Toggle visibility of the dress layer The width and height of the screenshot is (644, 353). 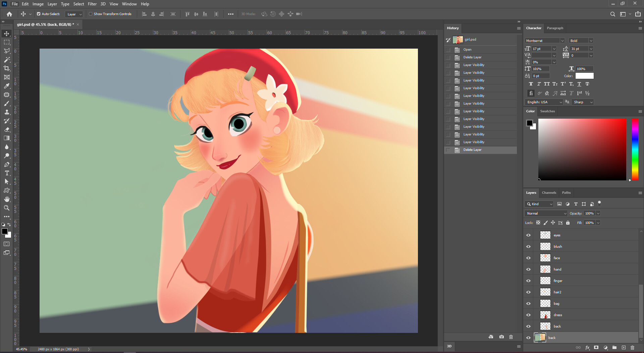point(528,315)
